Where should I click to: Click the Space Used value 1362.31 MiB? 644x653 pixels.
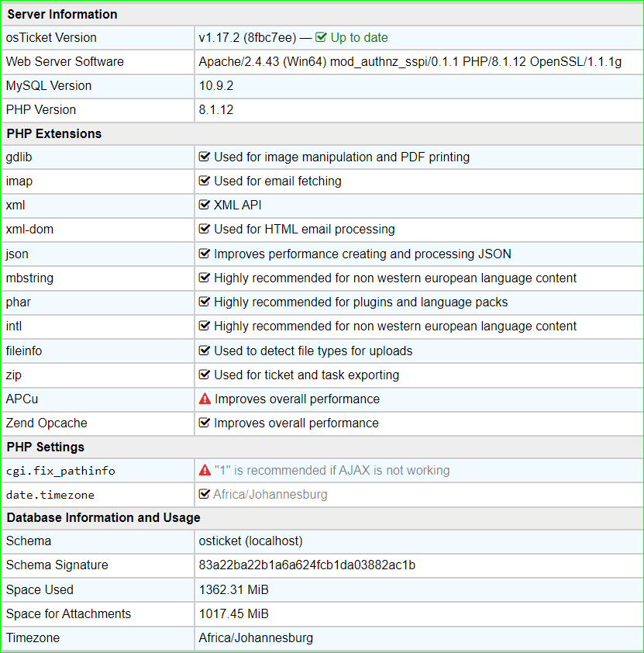point(233,589)
